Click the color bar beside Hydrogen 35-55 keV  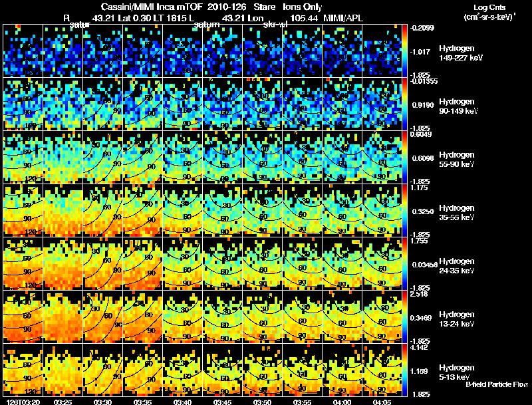pos(404,211)
